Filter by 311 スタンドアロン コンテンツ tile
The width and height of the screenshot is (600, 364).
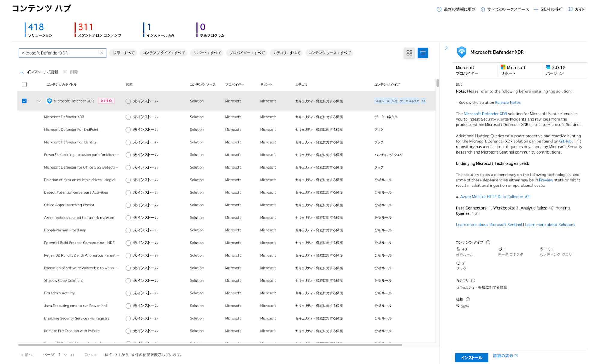(x=98, y=30)
